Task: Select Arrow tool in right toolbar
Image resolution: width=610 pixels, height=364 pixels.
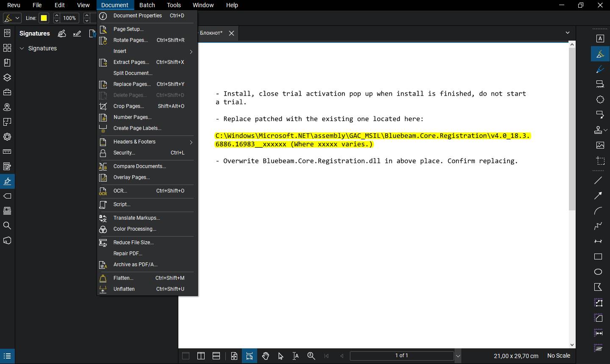Action: 598,196
